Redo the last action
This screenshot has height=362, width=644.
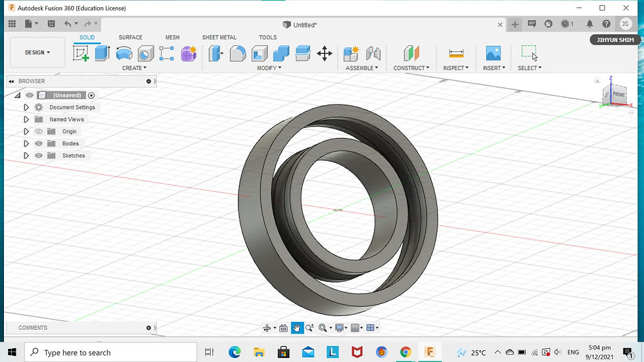coord(87,24)
